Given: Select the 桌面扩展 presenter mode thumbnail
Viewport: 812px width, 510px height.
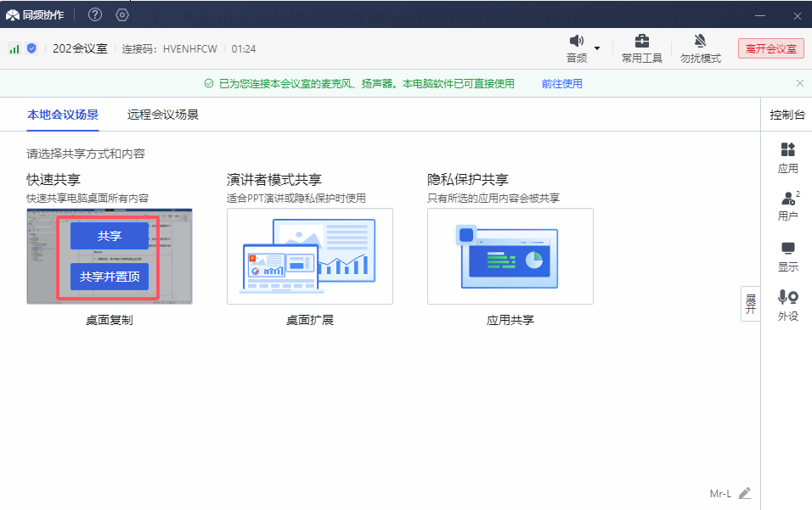Looking at the screenshot, I should tap(309, 256).
